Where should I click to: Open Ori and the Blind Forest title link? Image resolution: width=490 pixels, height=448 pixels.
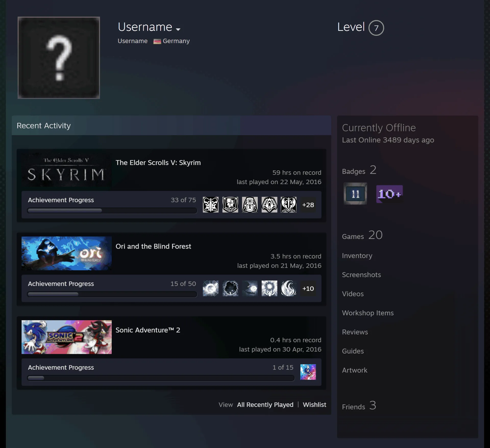click(153, 246)
